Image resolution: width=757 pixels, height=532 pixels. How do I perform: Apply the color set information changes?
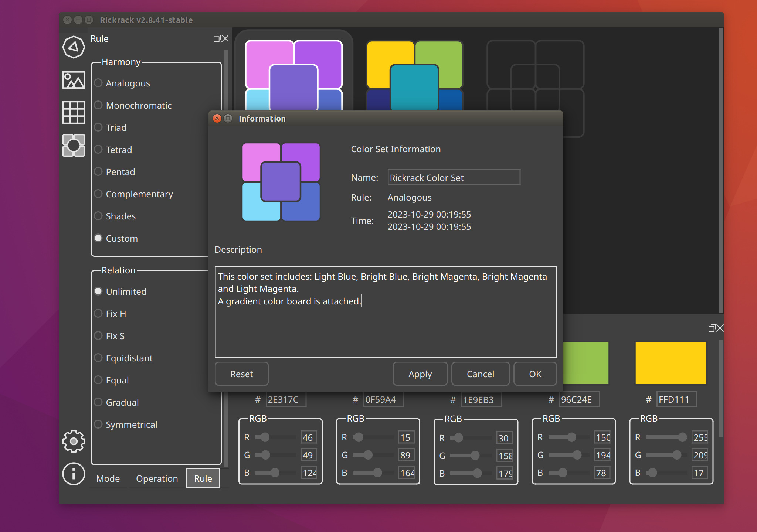click(x=420, y=374)
